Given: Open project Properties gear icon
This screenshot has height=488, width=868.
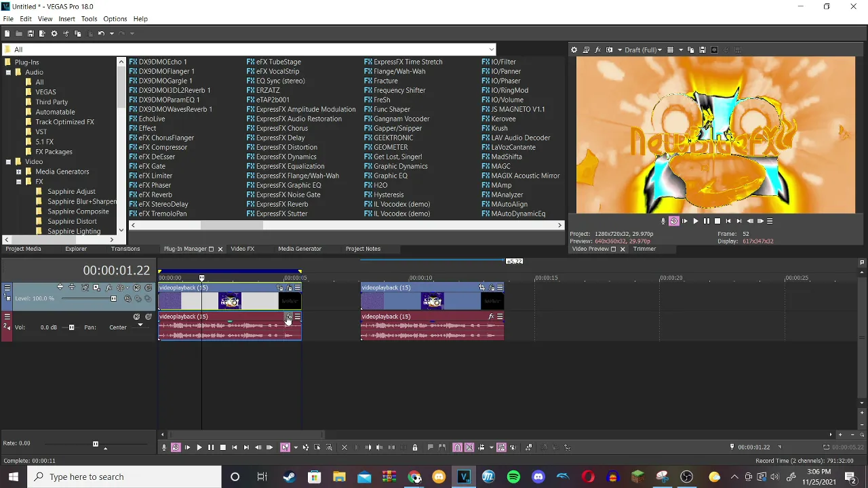Looking at the screenshot, I should (x=54, y=33).
